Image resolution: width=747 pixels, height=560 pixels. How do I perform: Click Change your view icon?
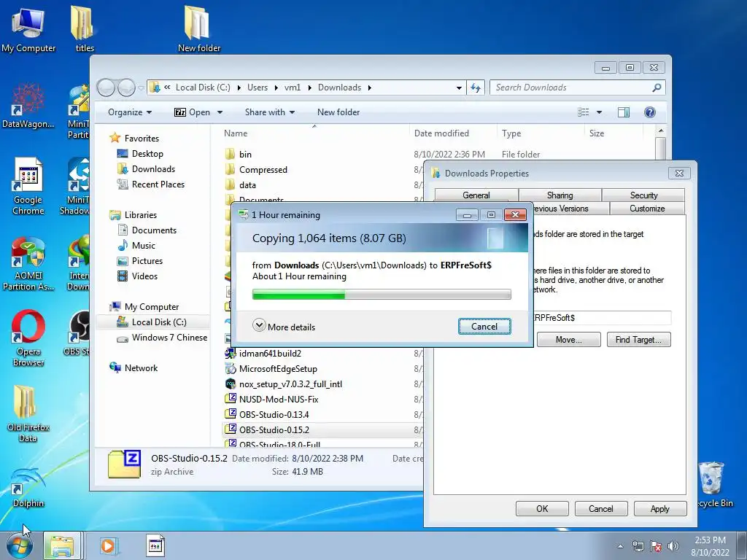[x=583, y=112]
